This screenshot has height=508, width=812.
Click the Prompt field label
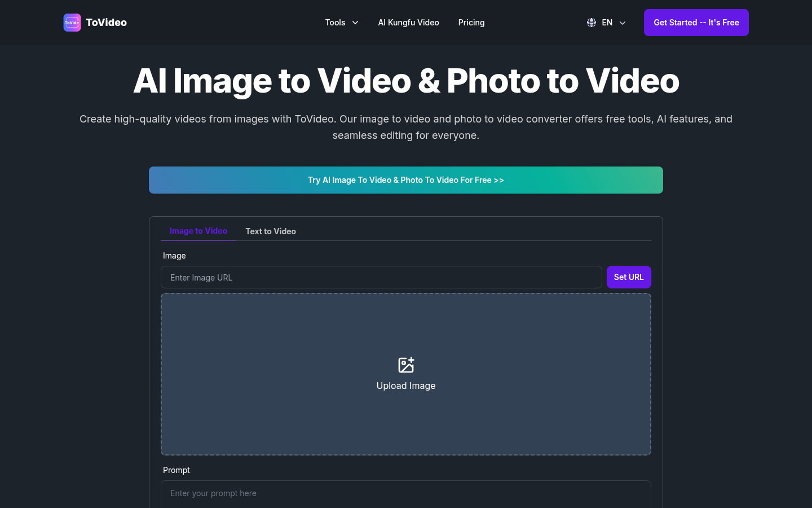point(176,470)
